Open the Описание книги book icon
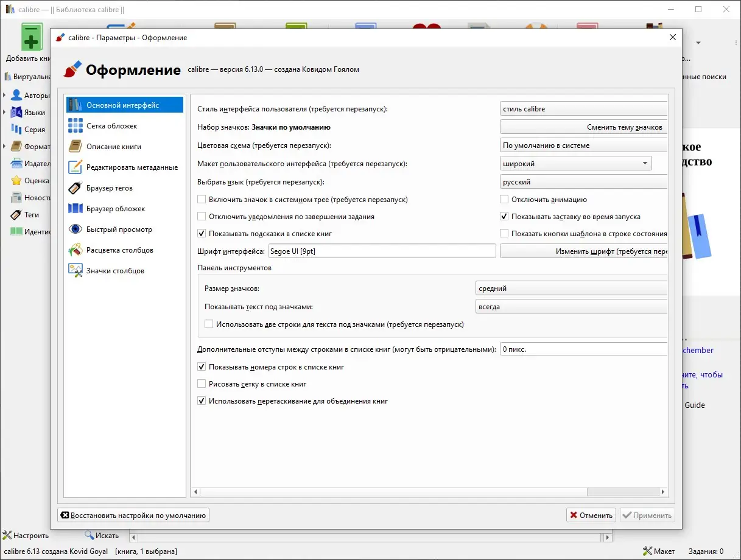Image resolution: width=741 pixels, height=560 pixels. [76, 146]
